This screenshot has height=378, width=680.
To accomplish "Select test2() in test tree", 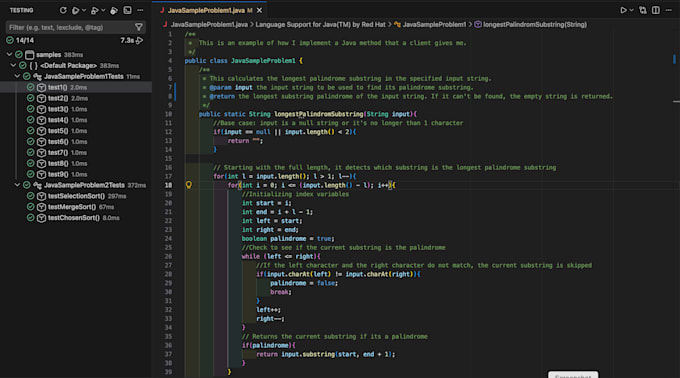I will [76, 98].
